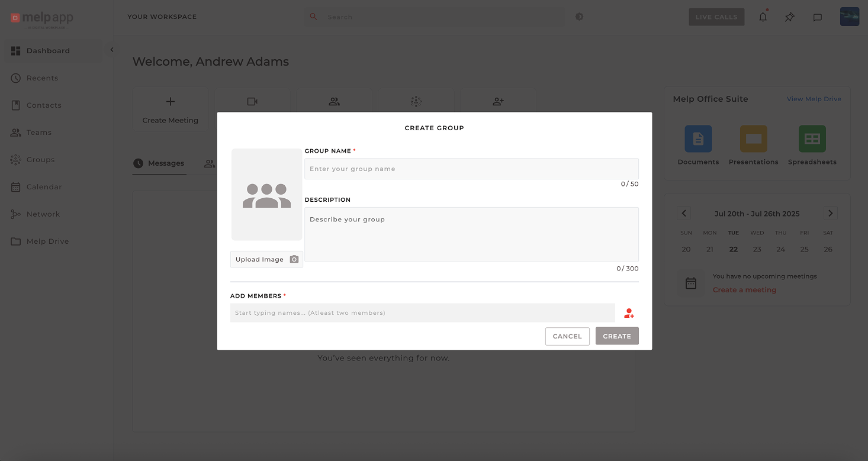Viewport: 868px width, 461px height.
Task: Collapse the left sidebar with the chevron
Action: tap(112, 50)
